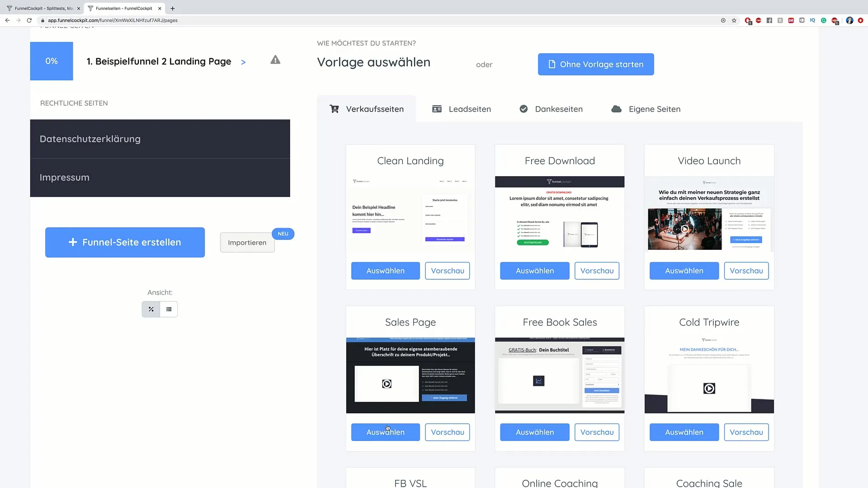Click the Importieren dropdown button
Image resolution: width=868 pixels, height=488 pixels.
(247, 242)
